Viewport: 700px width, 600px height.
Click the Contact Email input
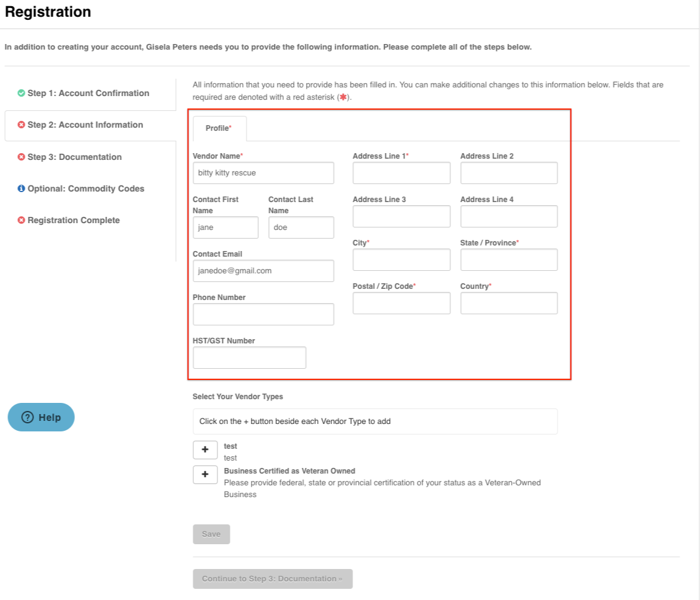pos(263,271)
